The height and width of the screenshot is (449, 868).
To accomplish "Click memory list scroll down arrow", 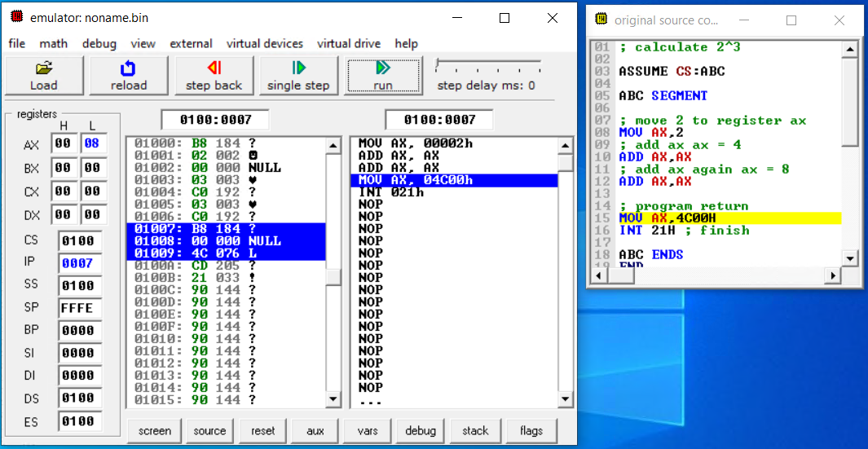I will [x=333, y=398].
